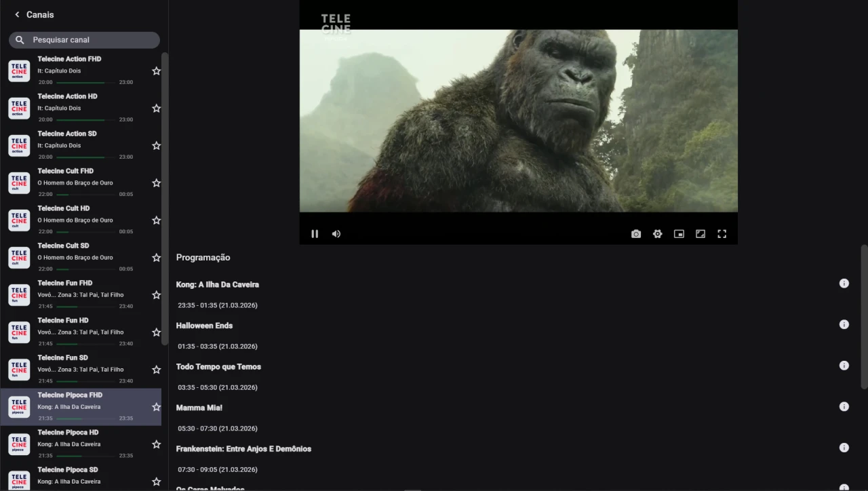Favorite the Telecine Pipoca SD channel

156,481
